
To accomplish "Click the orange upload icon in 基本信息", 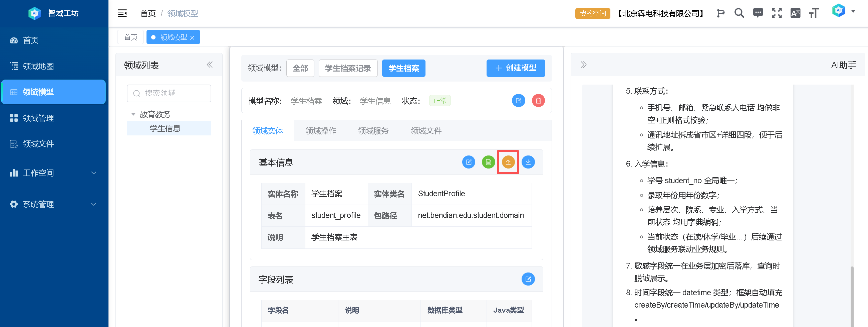I will coord(508,162).
